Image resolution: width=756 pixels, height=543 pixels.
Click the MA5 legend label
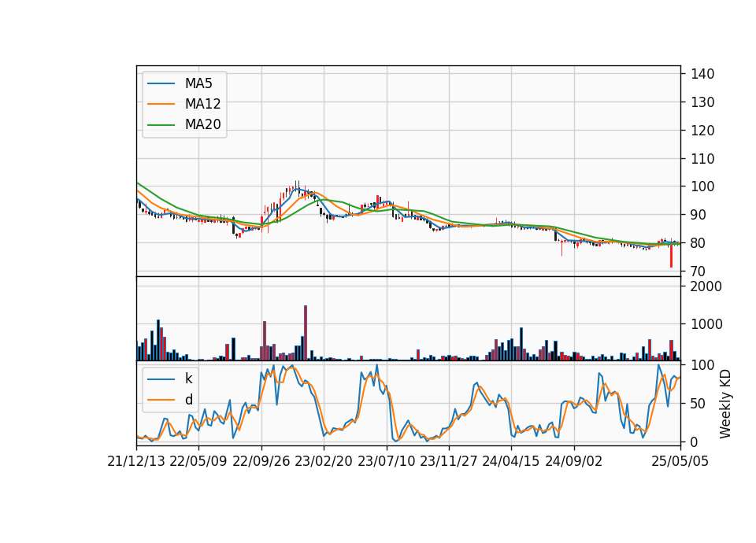198,83
